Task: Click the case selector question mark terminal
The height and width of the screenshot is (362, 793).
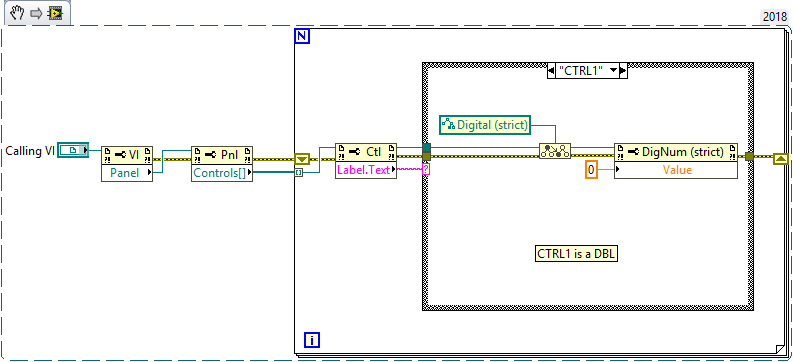Action: (x=425, y=170)
